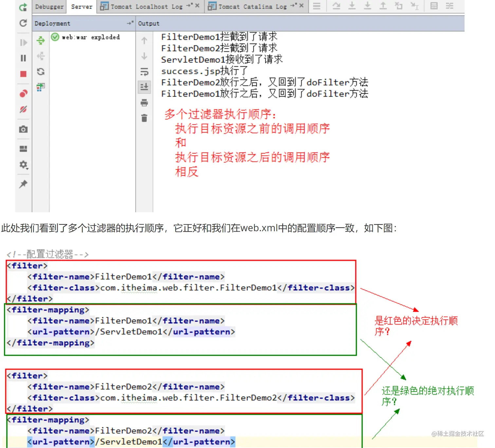This screenshot has width=495, height=448.
Task: Click the Up the stack trace arrow
Action: click(144, 41)
